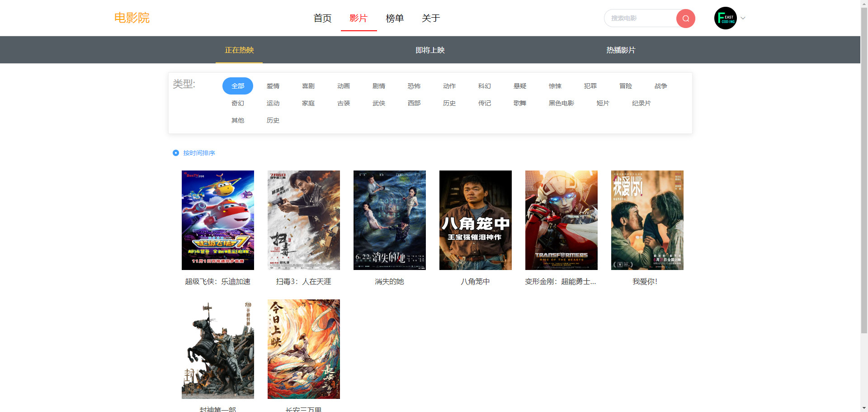Filter by 动作 genre
868x412 pixels.
pyautogui.click(x=449, y=86)
